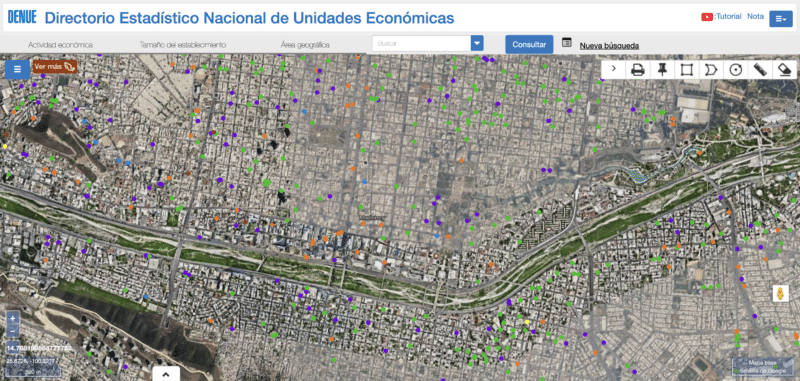Click the Mapa base layer label
The width and height of the screenshot is (800, 381).
[x=763, y=363]
